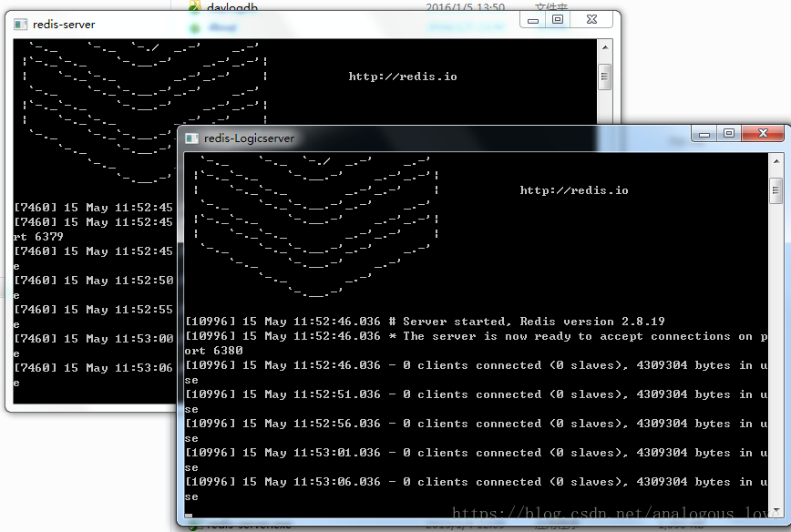Click '[7460] 15 May 11:52:55' line
791x532 pixels.
94,310
